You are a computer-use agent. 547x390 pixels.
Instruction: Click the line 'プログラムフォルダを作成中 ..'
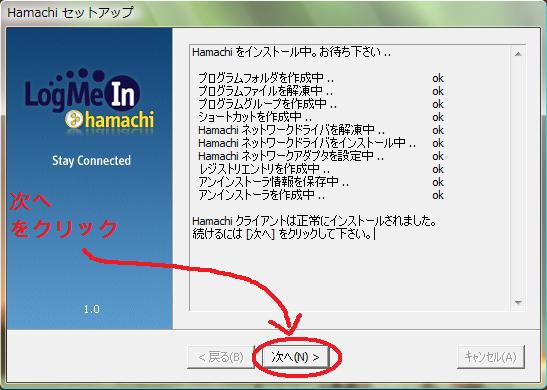(266, 78)
